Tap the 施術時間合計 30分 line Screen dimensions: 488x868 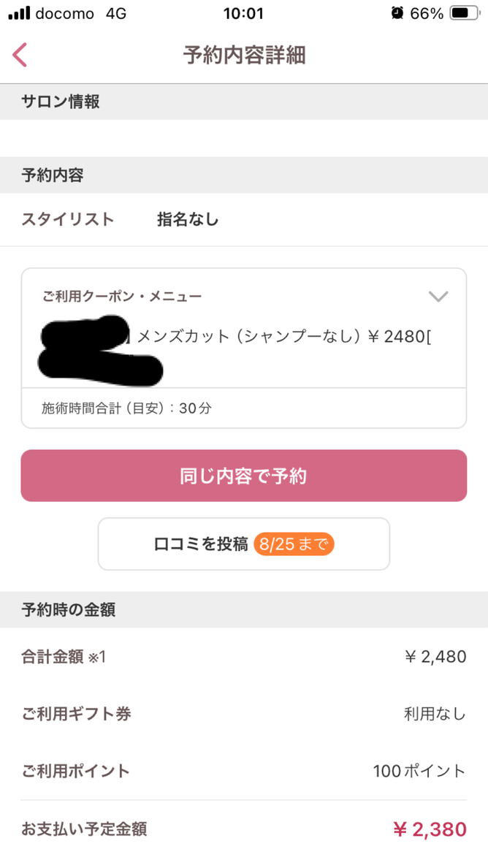pos(126,408)
